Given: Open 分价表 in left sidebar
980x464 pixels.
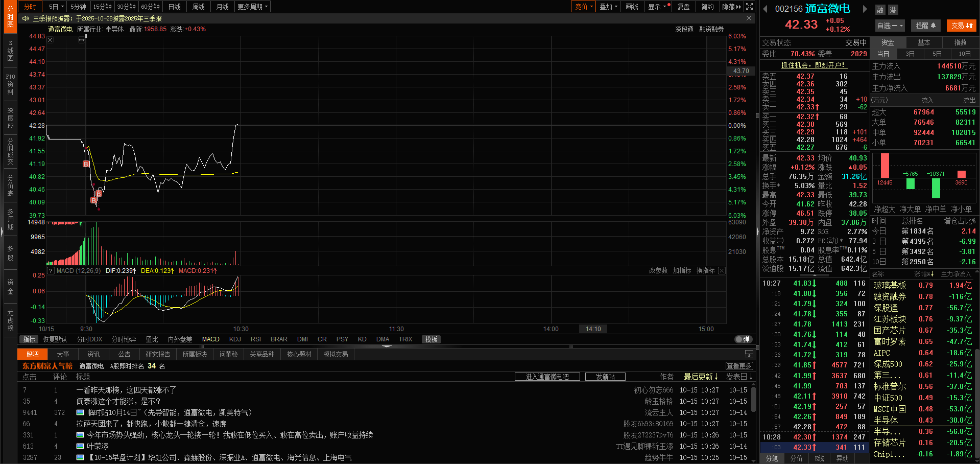Looking at the screenshot, I should [11, 185].
